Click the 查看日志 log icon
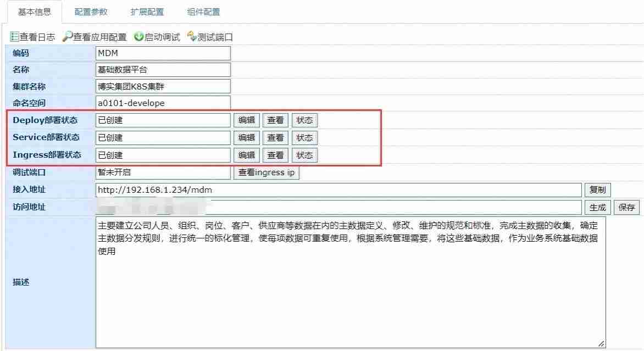The image size is (644, 351). point(15,37)
